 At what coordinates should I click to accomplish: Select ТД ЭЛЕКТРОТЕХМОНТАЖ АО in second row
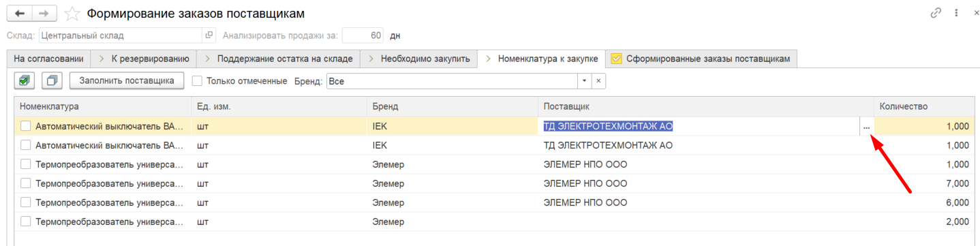[x=608, y=145]
